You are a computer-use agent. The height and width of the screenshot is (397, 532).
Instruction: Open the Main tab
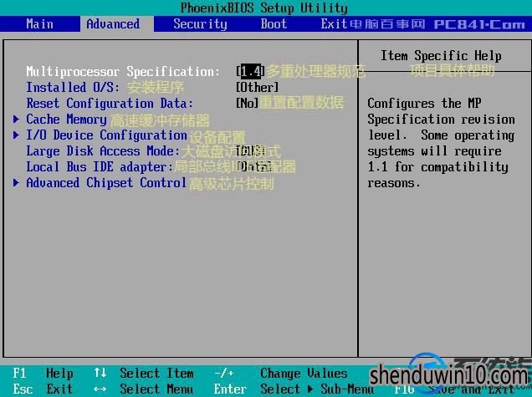click(39, 24)
